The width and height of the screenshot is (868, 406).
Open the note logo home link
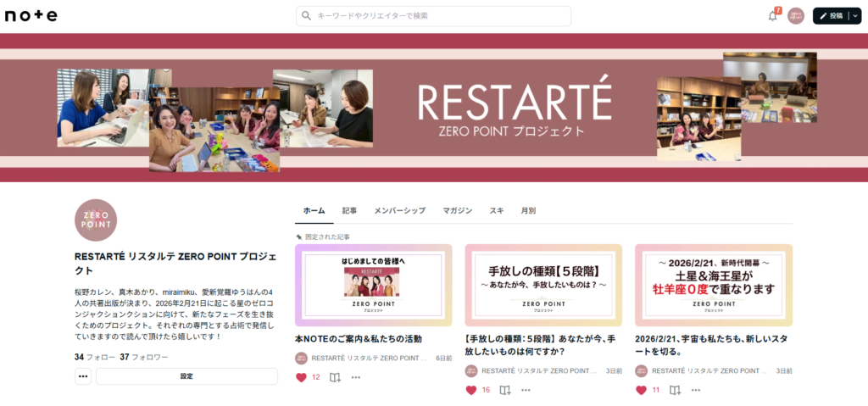(x=31, y=16)
